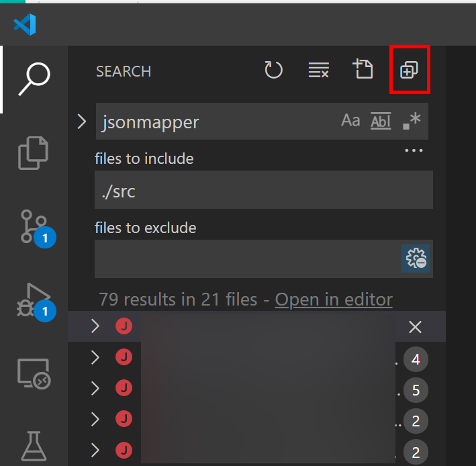Open the Source Control view
476x466 pixels.
coord(38,228)
